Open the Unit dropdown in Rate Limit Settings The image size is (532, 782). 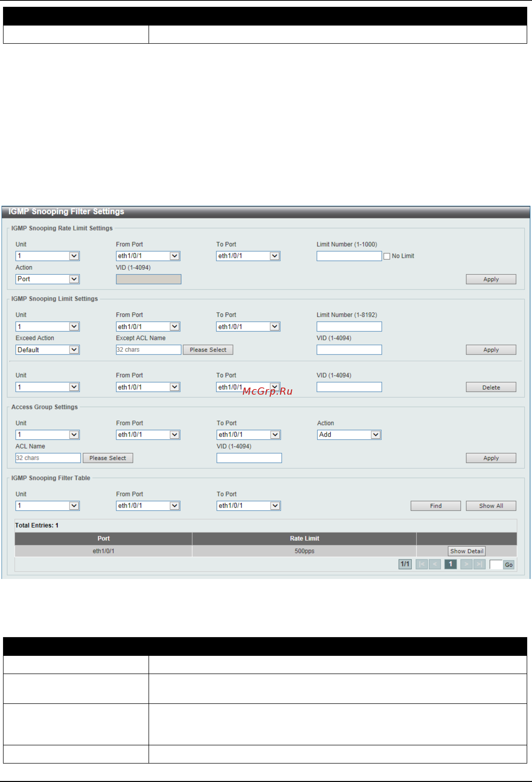pyautogui.click(x=47, y=256)
